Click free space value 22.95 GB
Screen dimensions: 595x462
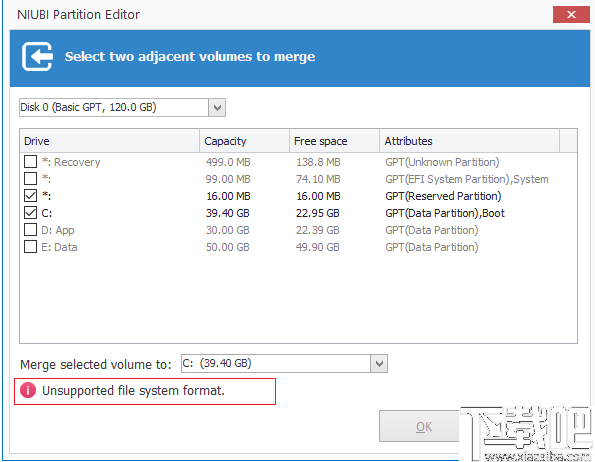click(x=318, y=213)
